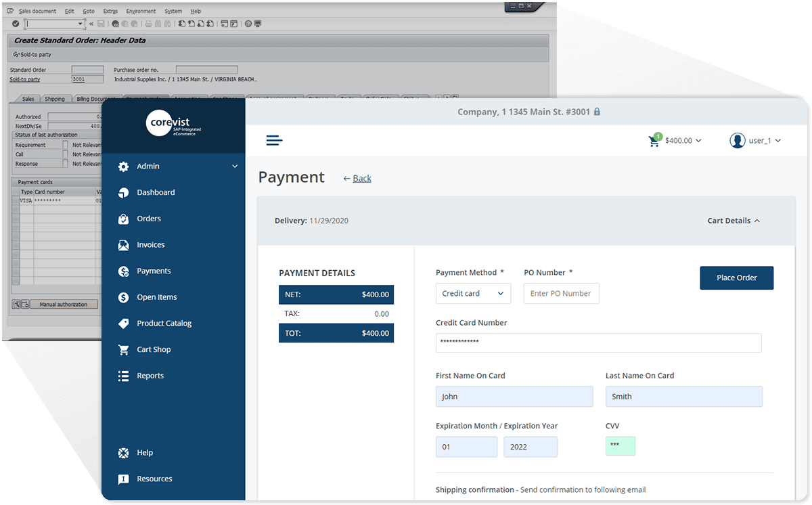Tick the Requirement checkbox in SAP window

pos(65,145)
